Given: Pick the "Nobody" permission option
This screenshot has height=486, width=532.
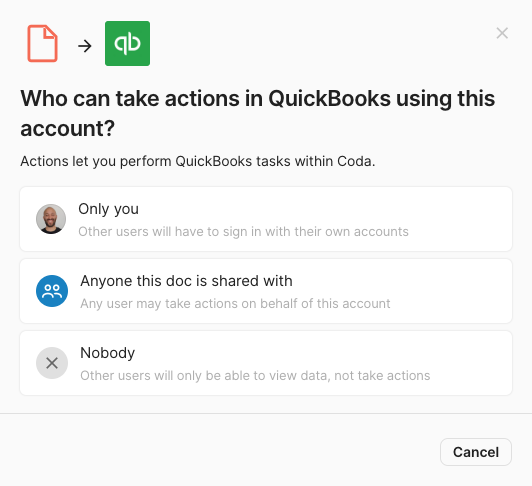Looking at the screenshot, I should 266,363.
